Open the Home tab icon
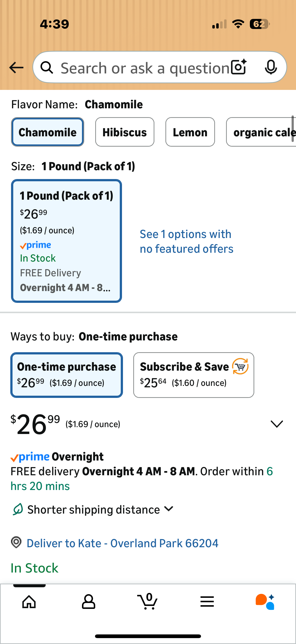The height and width of the screenshot is (644, 296). tap(29, 601)
